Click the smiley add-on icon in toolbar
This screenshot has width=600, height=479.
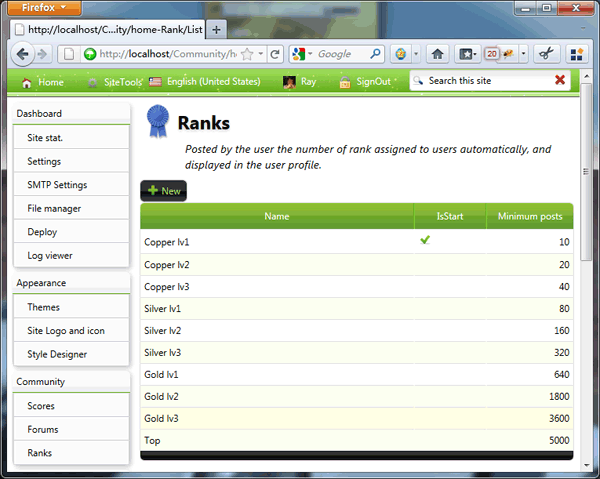(401, 54)
